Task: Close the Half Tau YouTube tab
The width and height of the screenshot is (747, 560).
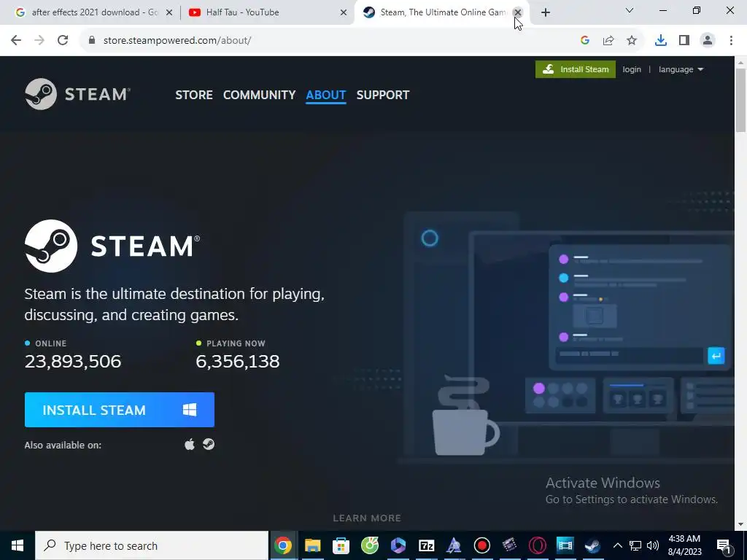Action: click(x=344, y=13)
